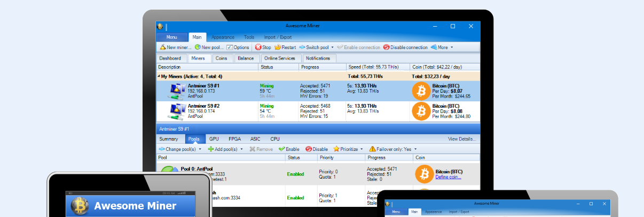Select the Main ribbon tab
Viewport: 644px width, 217px height.
pos(197,37)
